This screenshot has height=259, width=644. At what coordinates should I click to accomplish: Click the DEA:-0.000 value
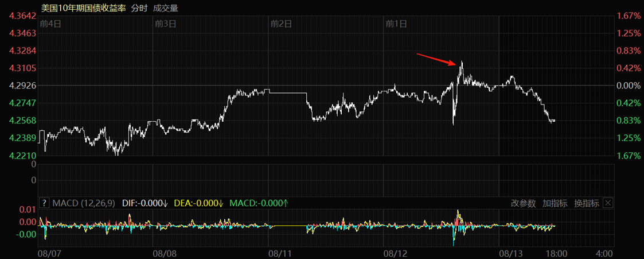(199, 203)
